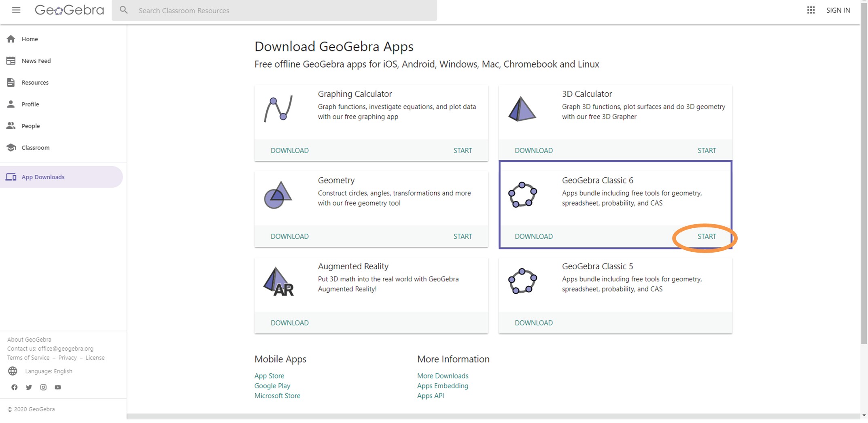Select App Downloads in the sidebar
The width and height of the screenshot is (868, 423).
[62, 177]
